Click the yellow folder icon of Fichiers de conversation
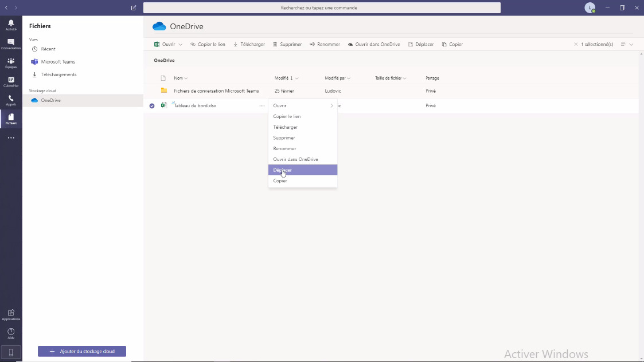This screenshot has height=362, width=644. tap(164, 91)
